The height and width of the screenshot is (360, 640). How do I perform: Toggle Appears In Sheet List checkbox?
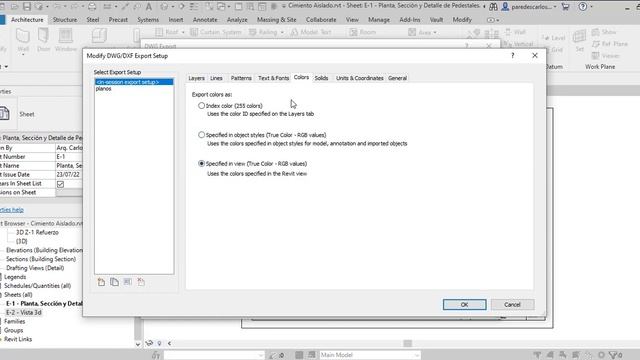(60, 184)
